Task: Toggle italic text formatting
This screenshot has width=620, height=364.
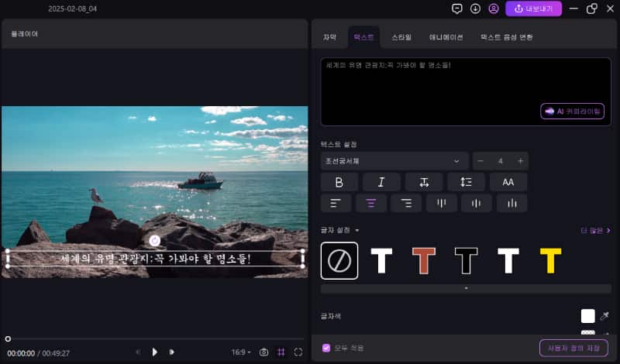Action: tap(381, 182)
